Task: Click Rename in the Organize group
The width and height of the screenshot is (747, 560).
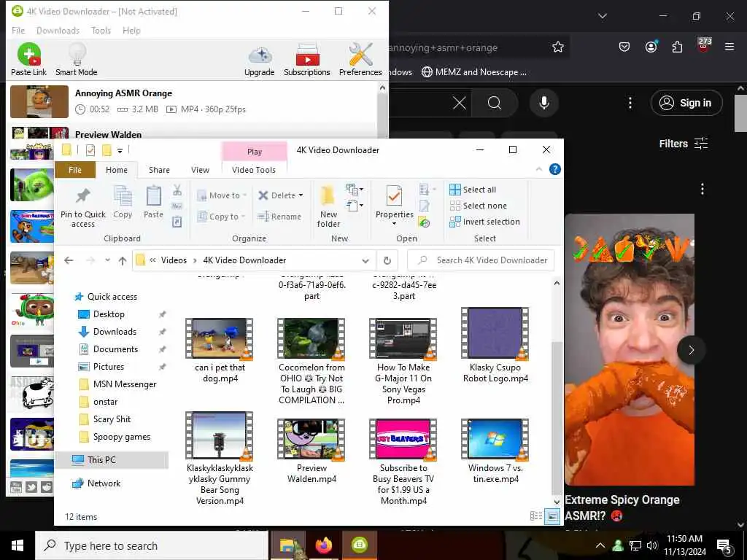Action: point(279,217)
